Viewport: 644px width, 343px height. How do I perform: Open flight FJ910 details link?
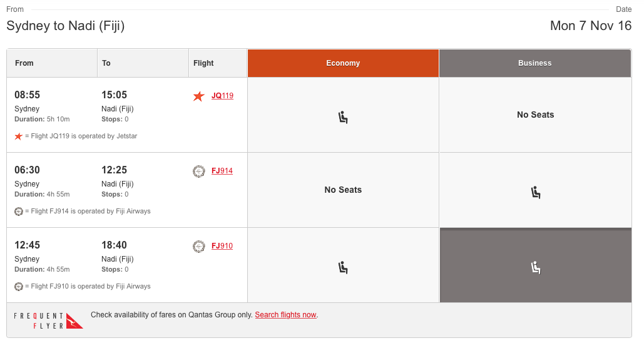tap(222, 246)
